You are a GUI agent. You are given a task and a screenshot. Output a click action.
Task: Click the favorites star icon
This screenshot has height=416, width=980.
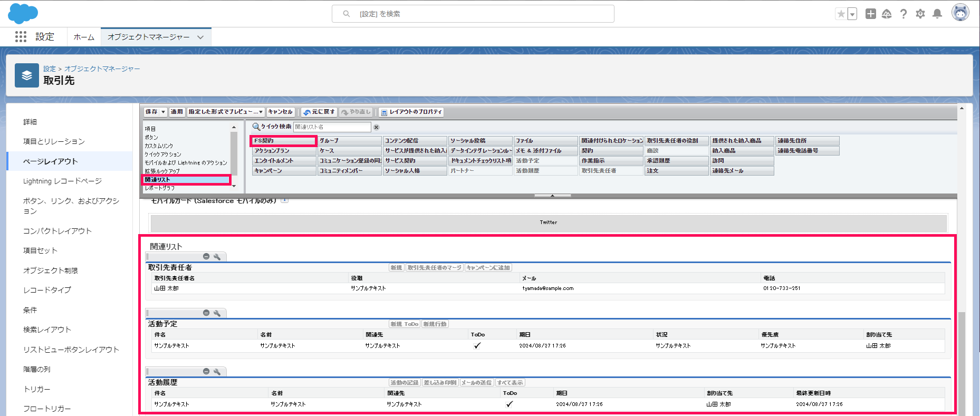841,14
